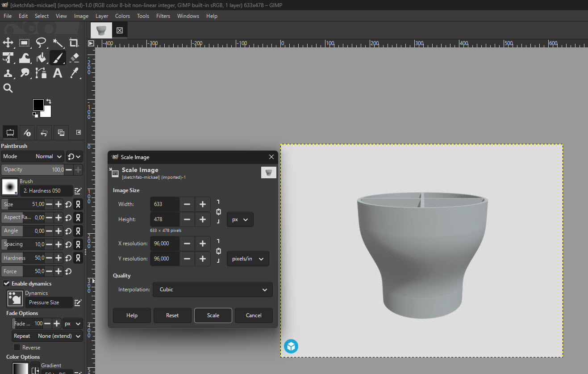Screen dimensions: 588x374
Task: Uncheck the Enable dynamics checkbox
Action: [7, 284]
